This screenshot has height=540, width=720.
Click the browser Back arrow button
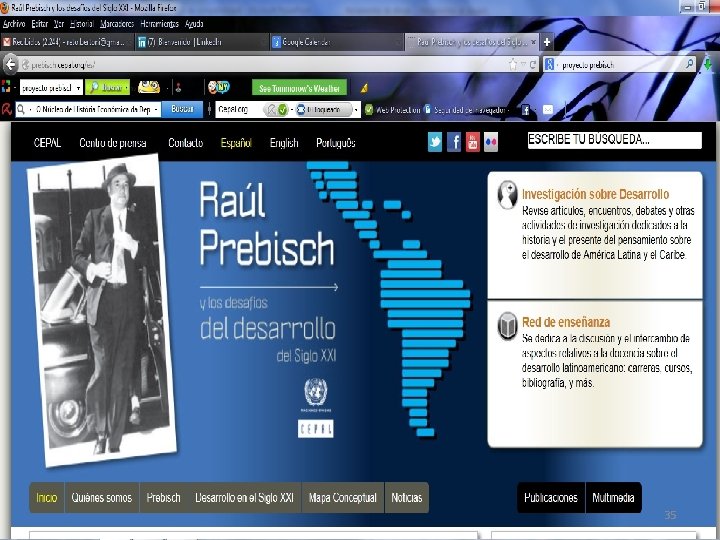pos(11,65)
